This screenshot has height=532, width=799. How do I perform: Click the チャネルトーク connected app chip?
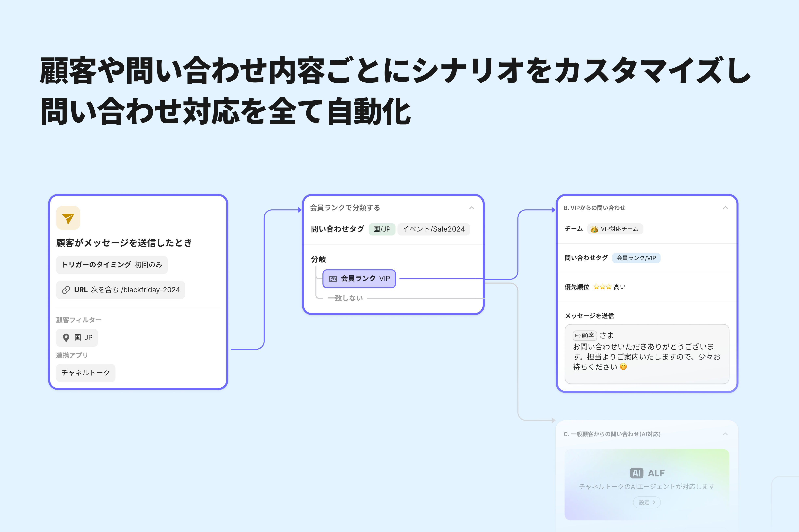pyautogui.click(x=86, y=373)
